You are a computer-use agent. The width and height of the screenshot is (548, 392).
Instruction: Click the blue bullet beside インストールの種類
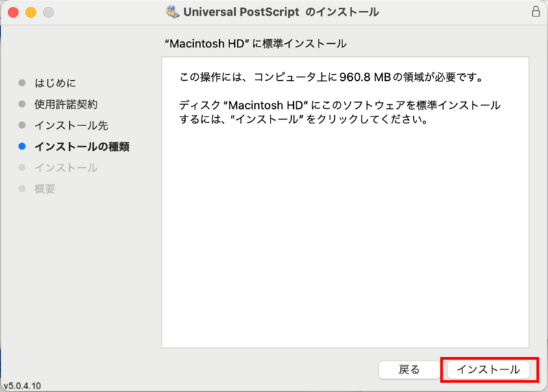(23, 147)
